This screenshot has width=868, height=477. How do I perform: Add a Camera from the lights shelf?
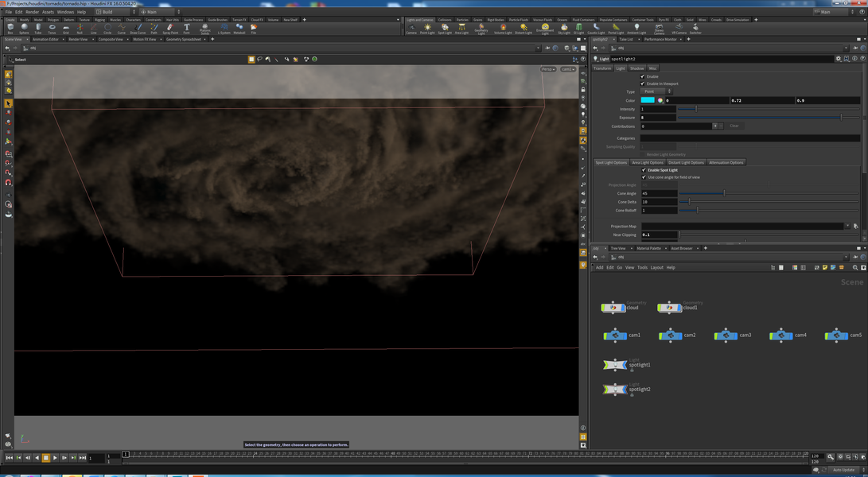pyautogui.click(x=411, y=28)
